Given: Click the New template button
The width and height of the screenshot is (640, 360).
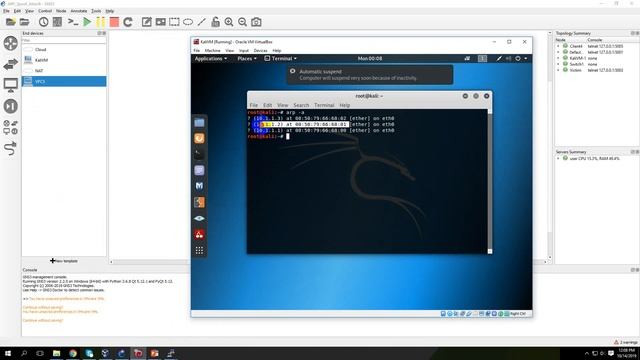Looking at the screenshot, I should tap(64, 261).
